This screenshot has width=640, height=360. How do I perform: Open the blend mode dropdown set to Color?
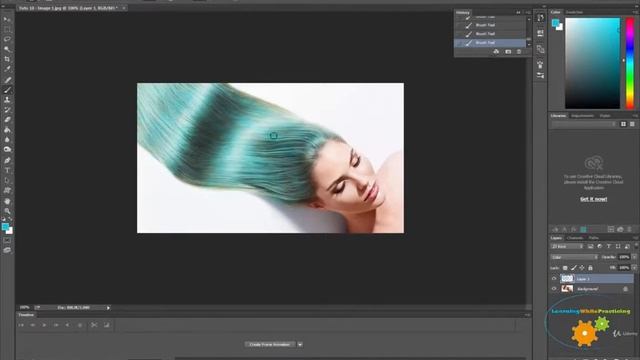click(574, 257)
